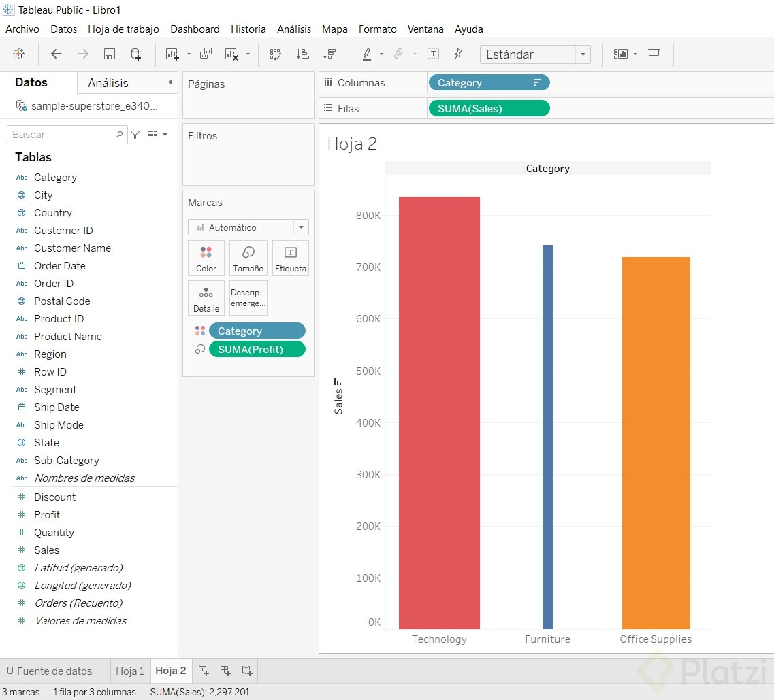Start presentation mode icon
Screen dimensions: 774x700
pos(654,54)
